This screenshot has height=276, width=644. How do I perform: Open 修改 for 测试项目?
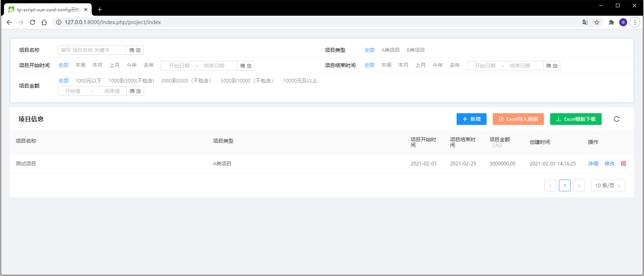click(x=610, y=164)
